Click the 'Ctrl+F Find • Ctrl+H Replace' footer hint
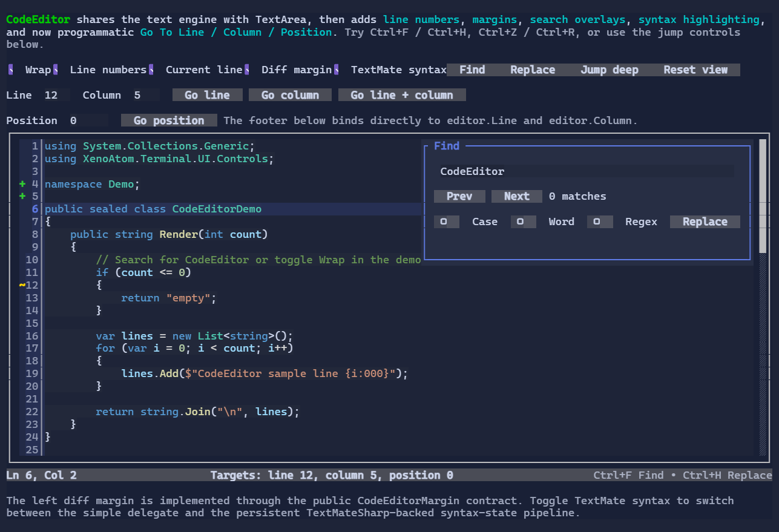779x532 pixels. pyautogui.click(x=683, y=475)
